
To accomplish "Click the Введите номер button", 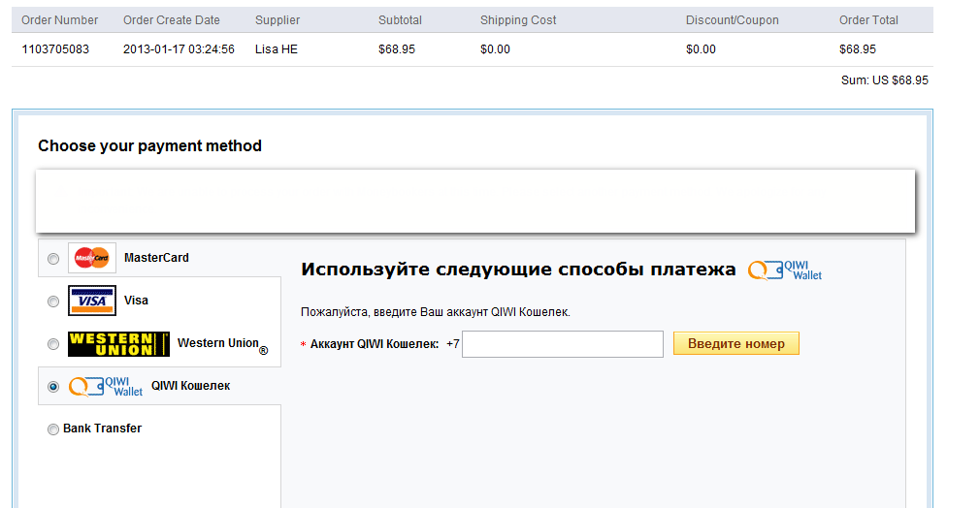I will coord(736,343).
